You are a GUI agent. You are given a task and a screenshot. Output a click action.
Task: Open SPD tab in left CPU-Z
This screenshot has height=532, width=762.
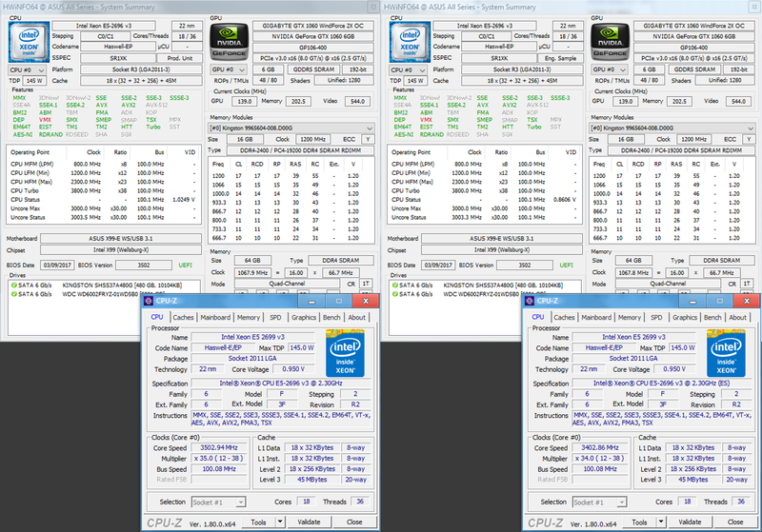[275, 318]
